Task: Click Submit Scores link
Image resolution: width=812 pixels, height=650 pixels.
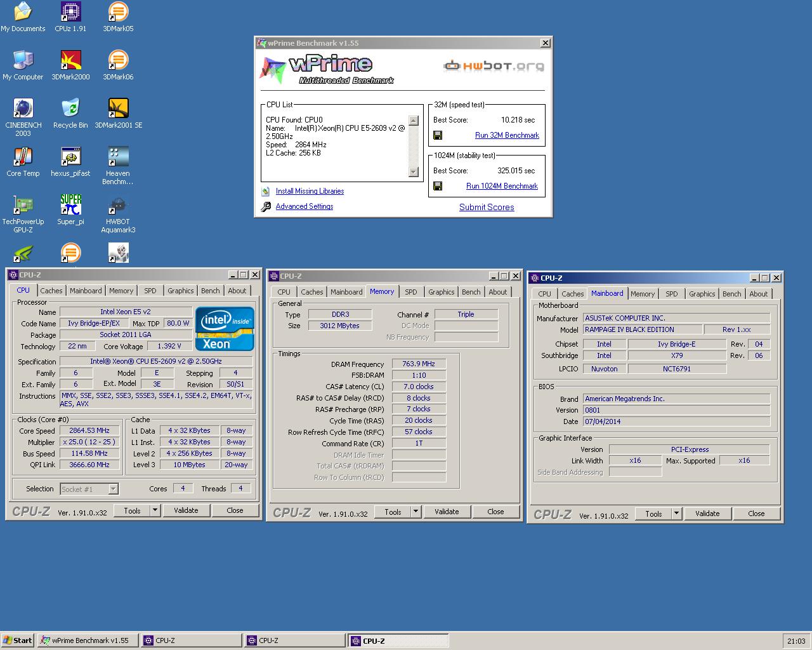Action: pyautogui.click(x=487, y=207)
